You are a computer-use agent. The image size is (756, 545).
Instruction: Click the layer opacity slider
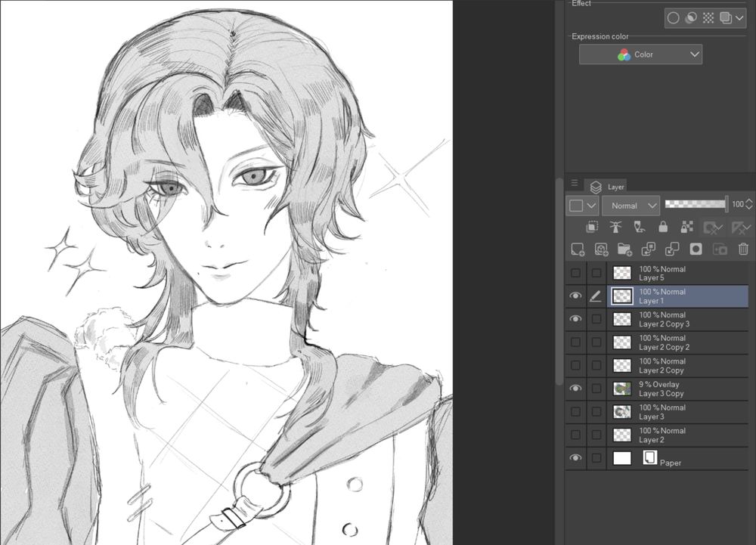tap(696, 204)
